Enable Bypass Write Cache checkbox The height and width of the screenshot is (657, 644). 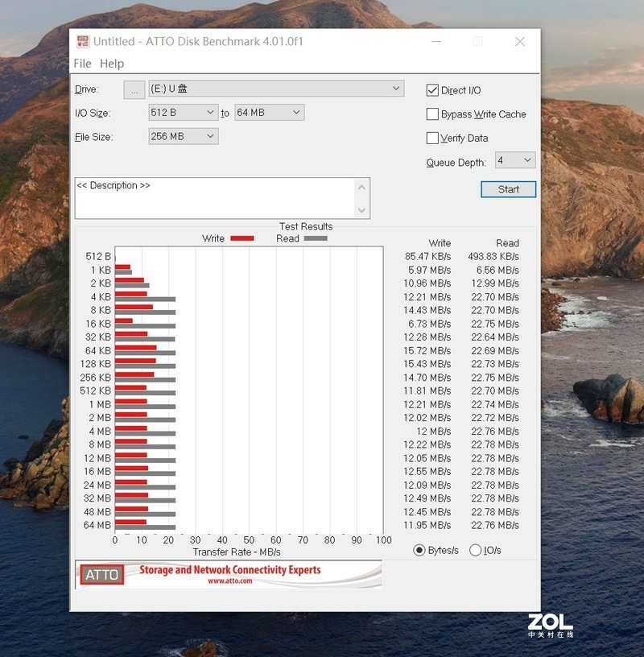[433, 114]
